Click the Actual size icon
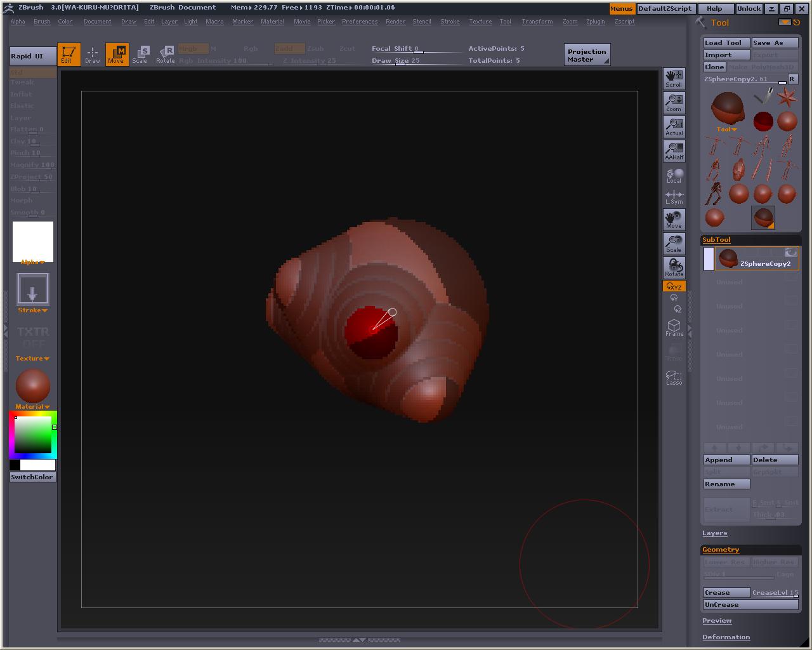This screenshot has width=812, height=650. [674, 127]
